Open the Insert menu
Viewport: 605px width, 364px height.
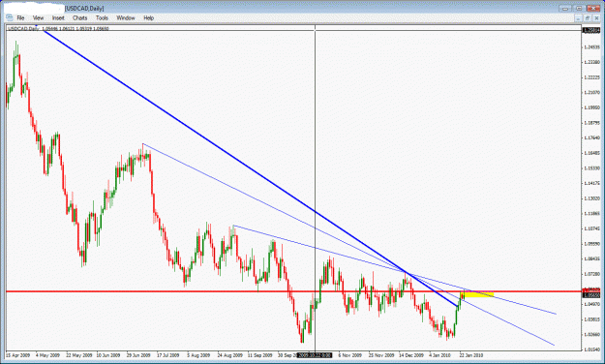pos(58,17)
